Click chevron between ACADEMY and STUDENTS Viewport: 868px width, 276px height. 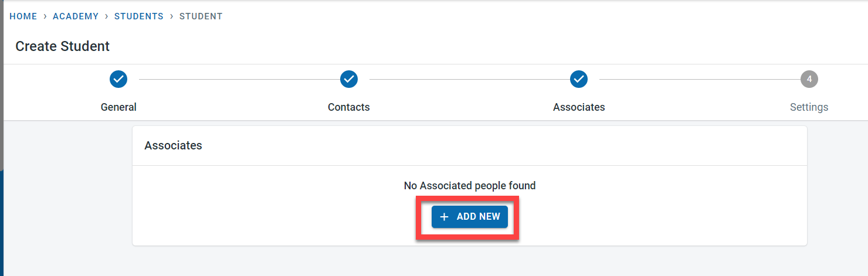pyautogui.click(x=107, y=16)
